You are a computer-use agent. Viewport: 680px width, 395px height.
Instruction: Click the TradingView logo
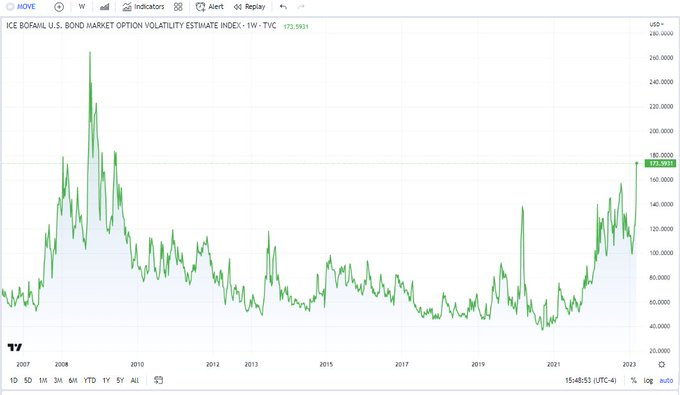pos(14,347)
